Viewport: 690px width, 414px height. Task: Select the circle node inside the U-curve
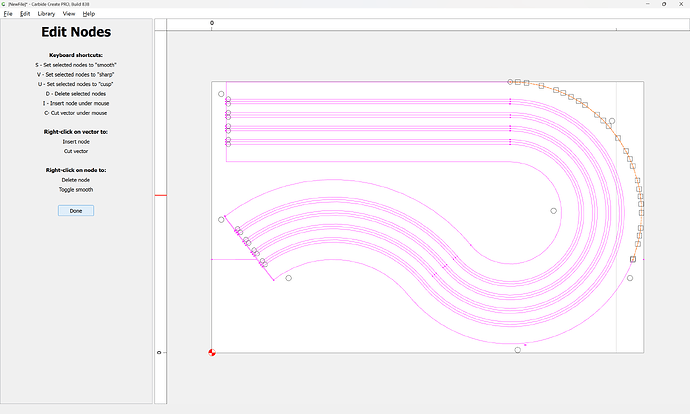tap(553, 211)
